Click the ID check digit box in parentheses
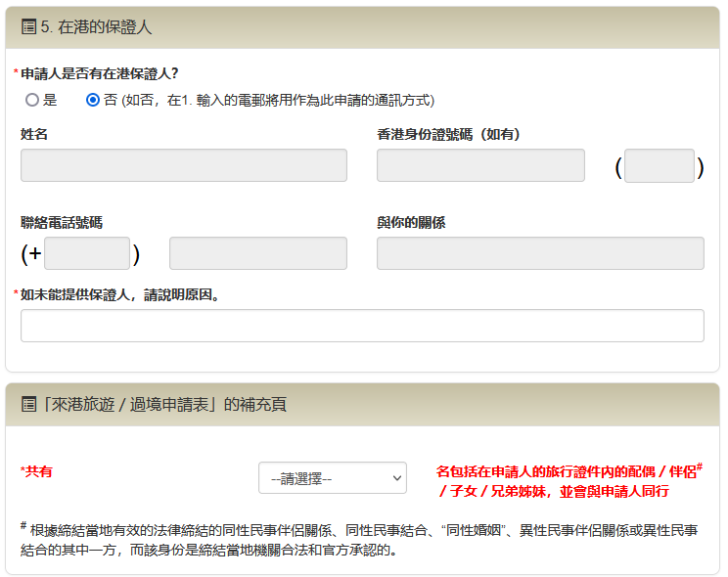Image resolution: width=728 pixels, height=577 pixels. click(x=659, y=166)
